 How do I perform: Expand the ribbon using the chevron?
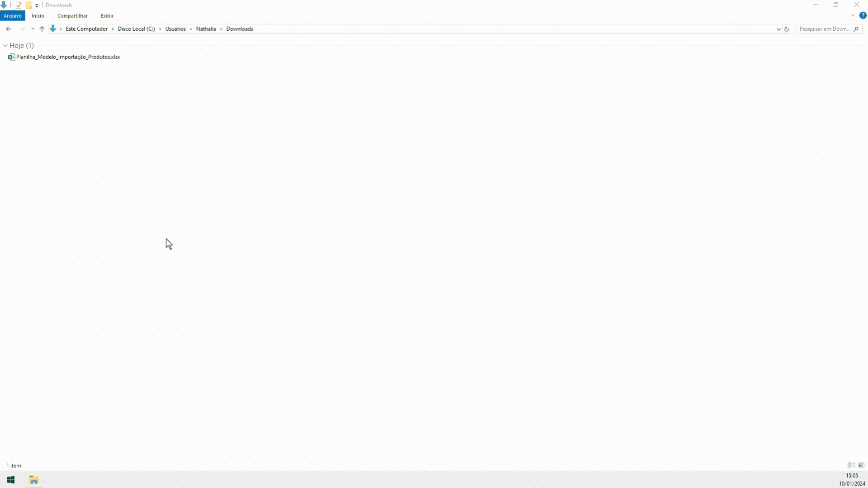[853, 15]
